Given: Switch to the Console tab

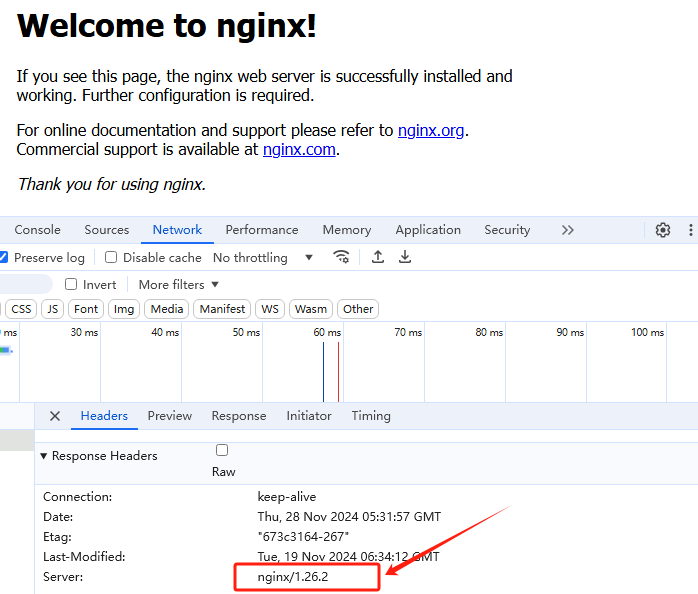Looking at the screenshot, I should (x=37, y=230).
